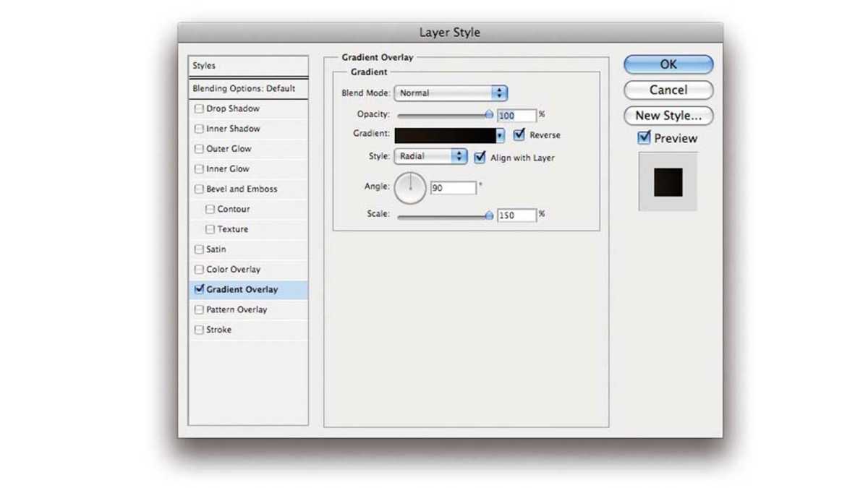Set angle using the Angle dial
The height and width of the screenshot is (488, 868).
[409, 187]
